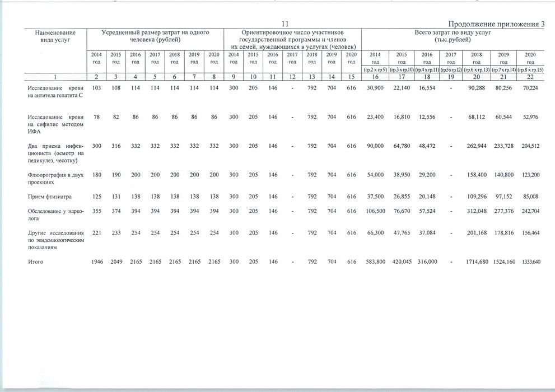Select the value 54,000
The height and width of the screenshot is (392, 555).
375,175
